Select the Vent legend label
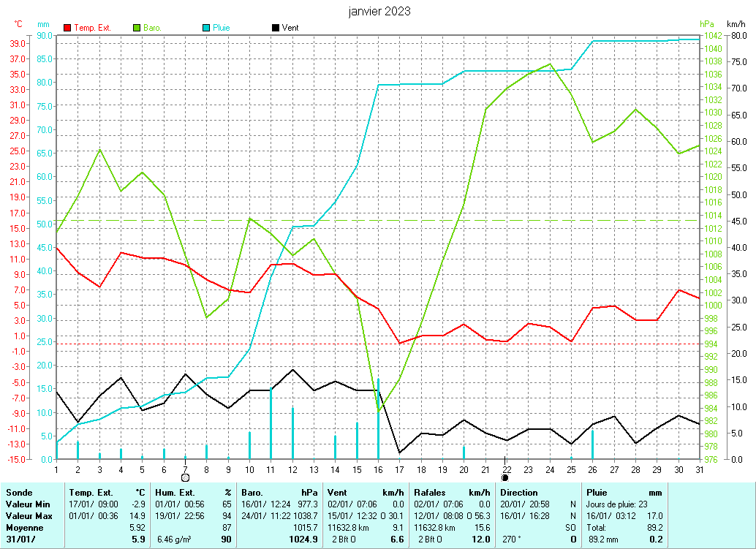Viewport: 756px width, 549px height. tap(290, 28)
